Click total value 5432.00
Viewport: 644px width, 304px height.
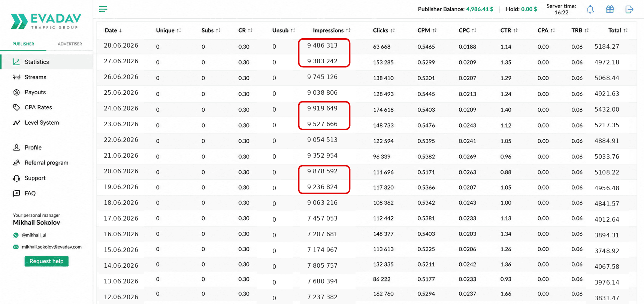point(607,109)
